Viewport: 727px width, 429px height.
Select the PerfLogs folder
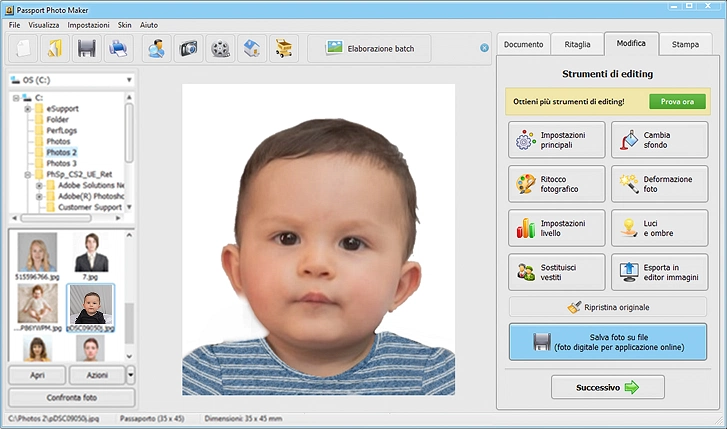(61, 130)
